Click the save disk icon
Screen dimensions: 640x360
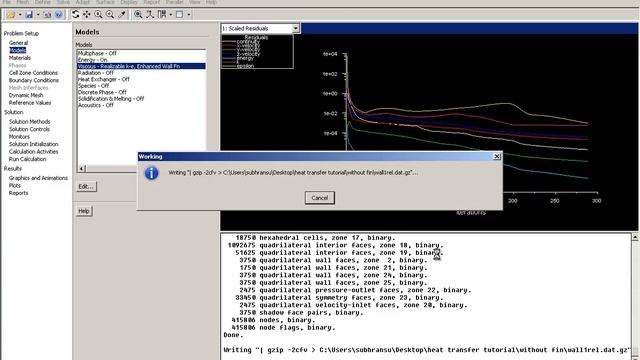coord(29,15)
